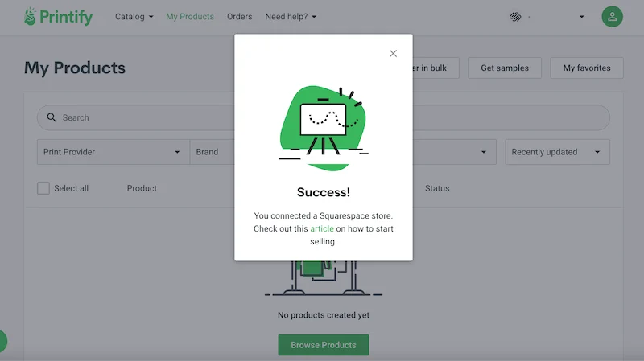This screenshot has width=644, height=361.
Task: Click the Printify logo
Action: click(x=58, y=16)
